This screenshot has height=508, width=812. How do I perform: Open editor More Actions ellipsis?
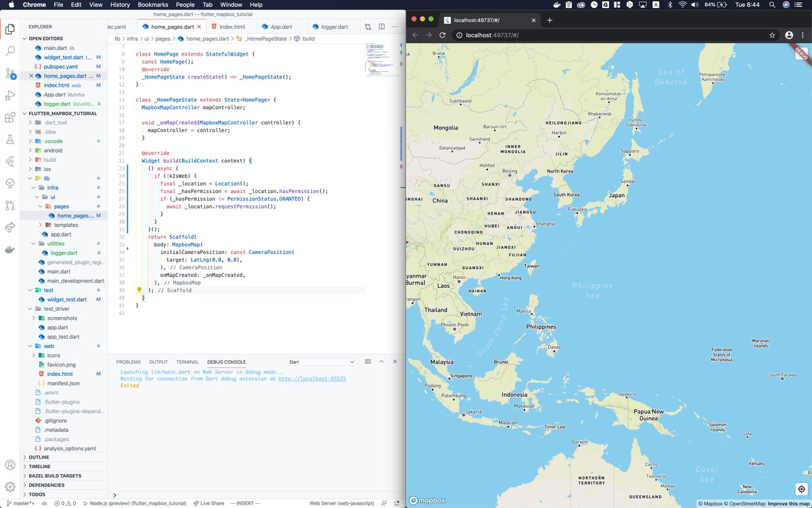pos(396,27)
